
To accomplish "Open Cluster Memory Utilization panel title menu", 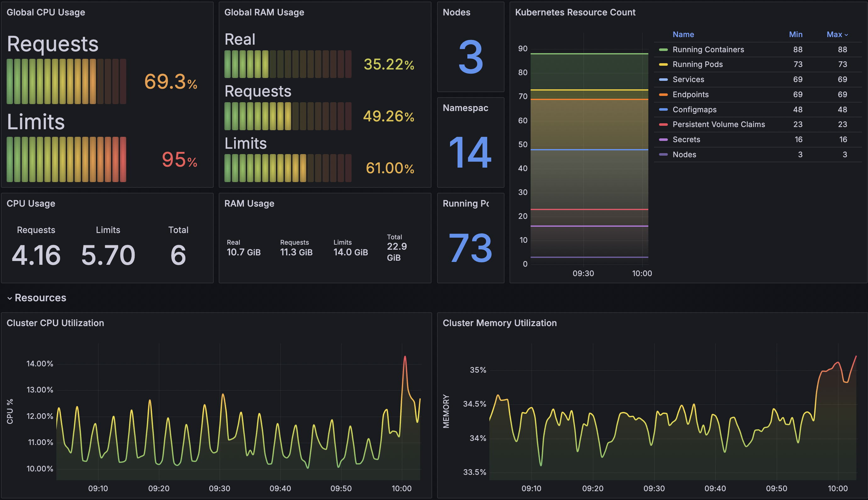I will tap(499, 323).
